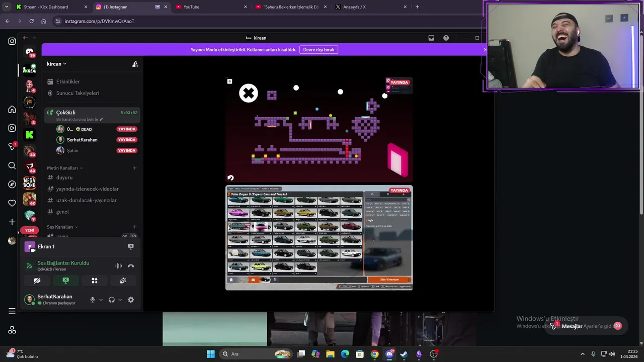Open Instagram notifications heart icon

(x=12, y=203)
